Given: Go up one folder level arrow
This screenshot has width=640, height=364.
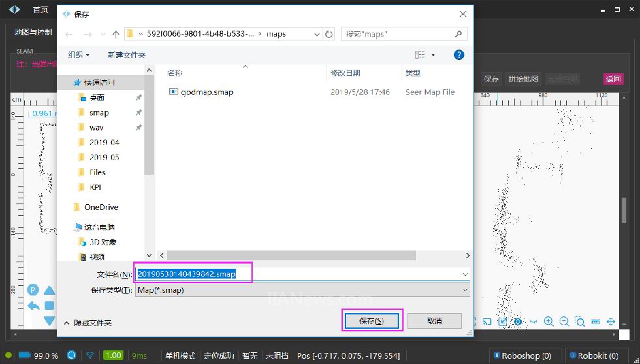Looking at the screenshot, I should [x=116, y=34].
